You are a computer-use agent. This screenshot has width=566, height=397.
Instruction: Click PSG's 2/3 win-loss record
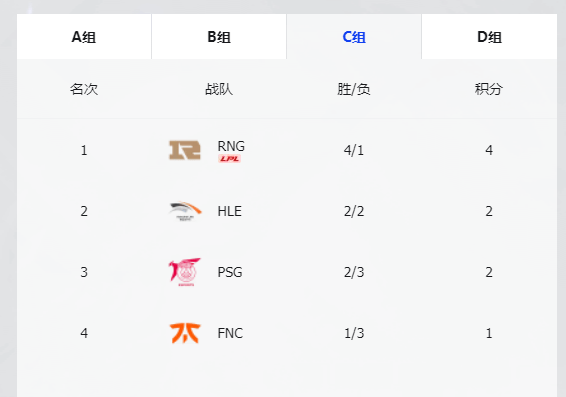coord(354,272)
